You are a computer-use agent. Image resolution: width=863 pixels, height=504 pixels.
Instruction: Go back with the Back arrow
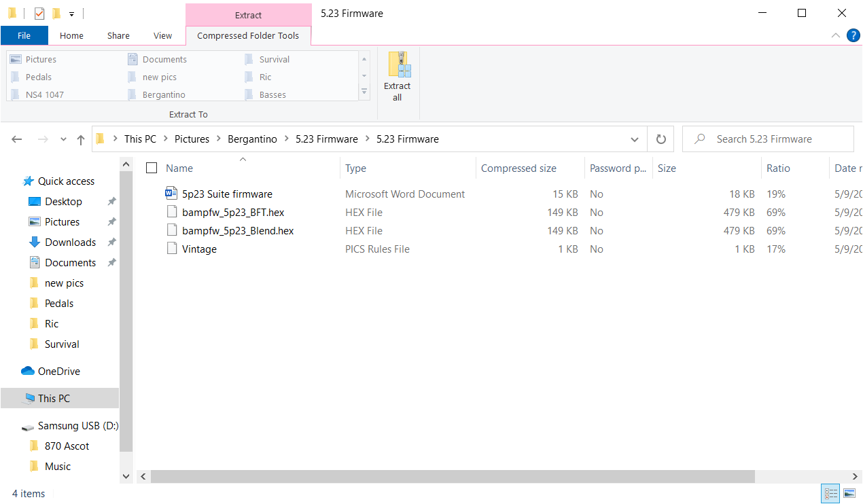(17, 139)
